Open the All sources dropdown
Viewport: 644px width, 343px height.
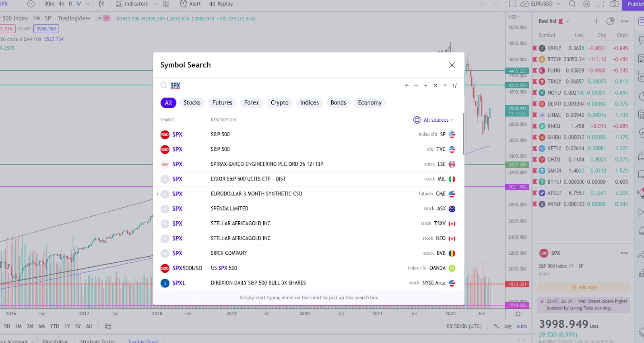point(434,120)
